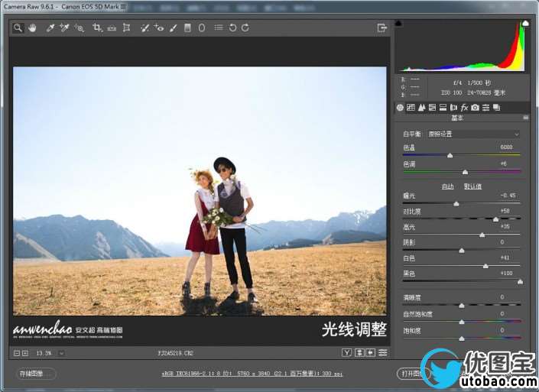Rotate image 90 degrees counterclockwise
The width and height of the screenshot is (539, 392).
(232, 28)
